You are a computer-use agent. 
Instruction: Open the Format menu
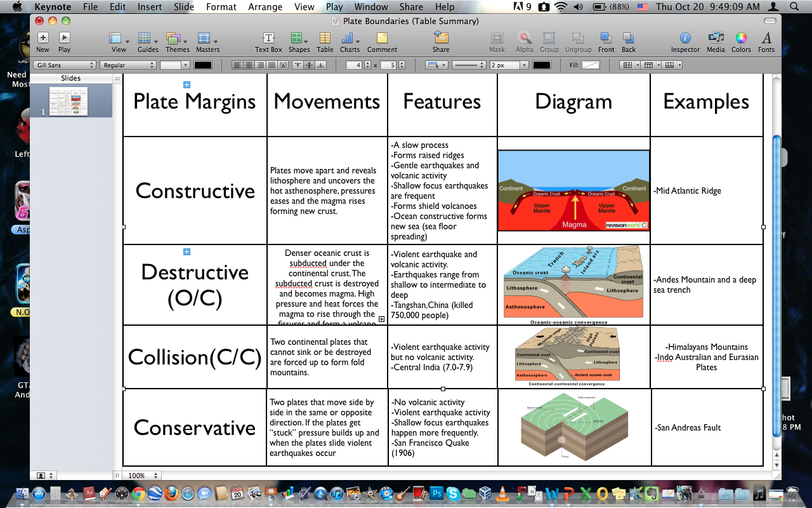point(221,7)
